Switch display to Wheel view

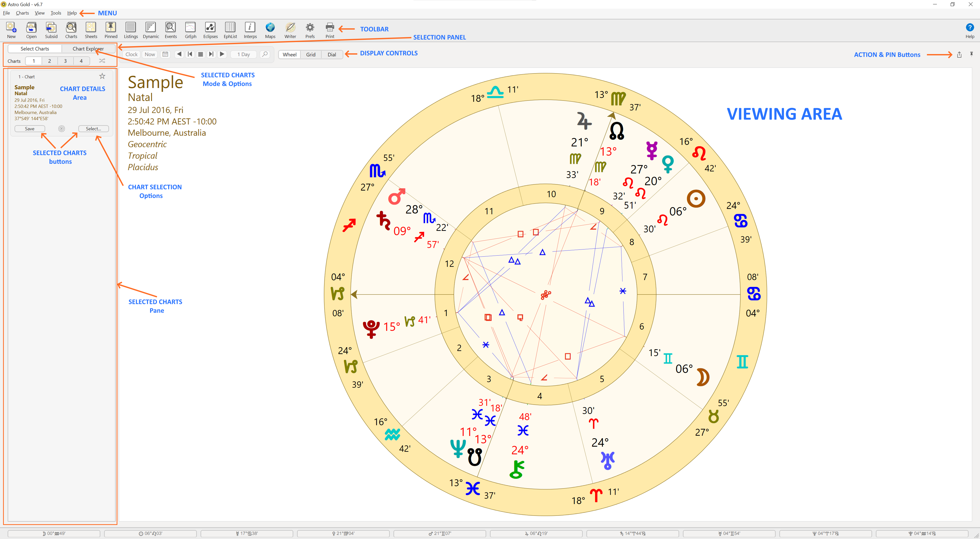tap(289, 54)
